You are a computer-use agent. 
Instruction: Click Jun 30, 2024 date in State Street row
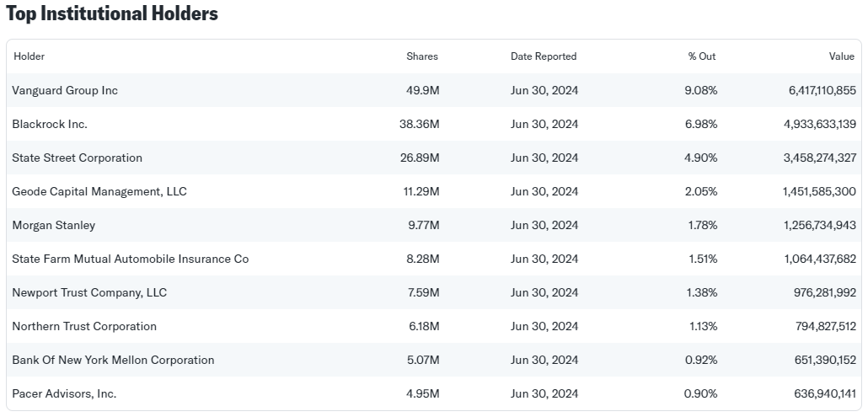(544, 158)
